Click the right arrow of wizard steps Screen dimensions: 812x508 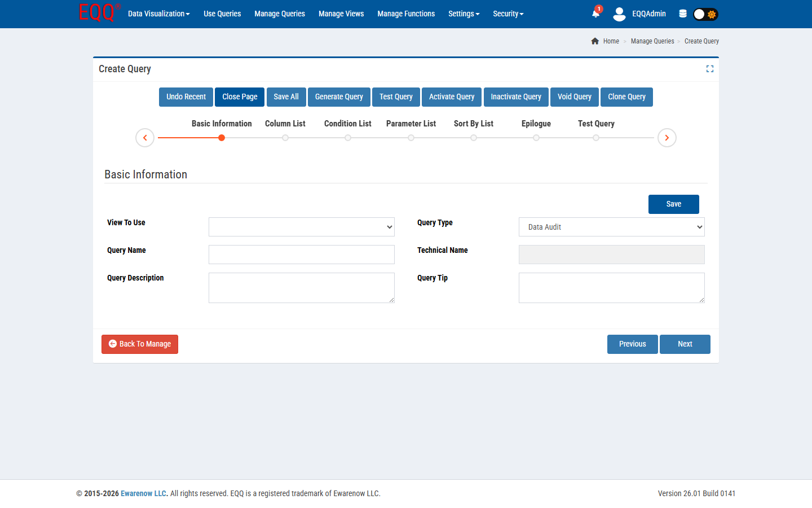click(x=667, y=138)
